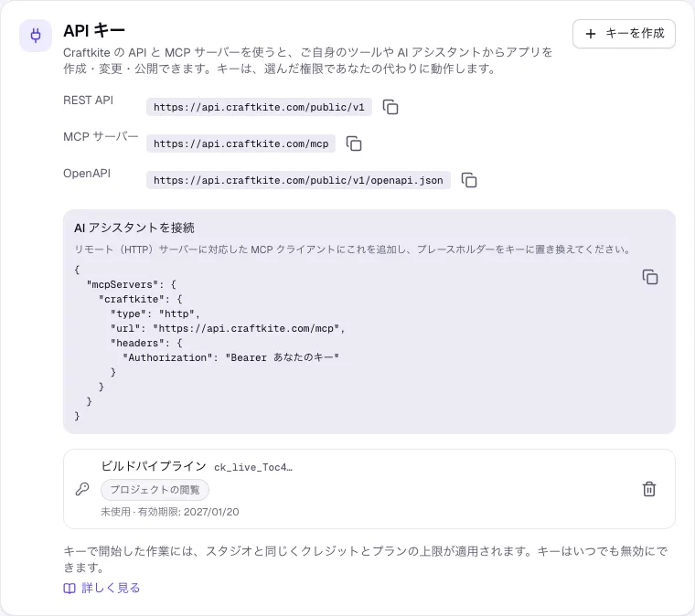Click the MCP サーバー label
Image resolution: width=695 pixels, height=616 pixels.
click(102, 136)
